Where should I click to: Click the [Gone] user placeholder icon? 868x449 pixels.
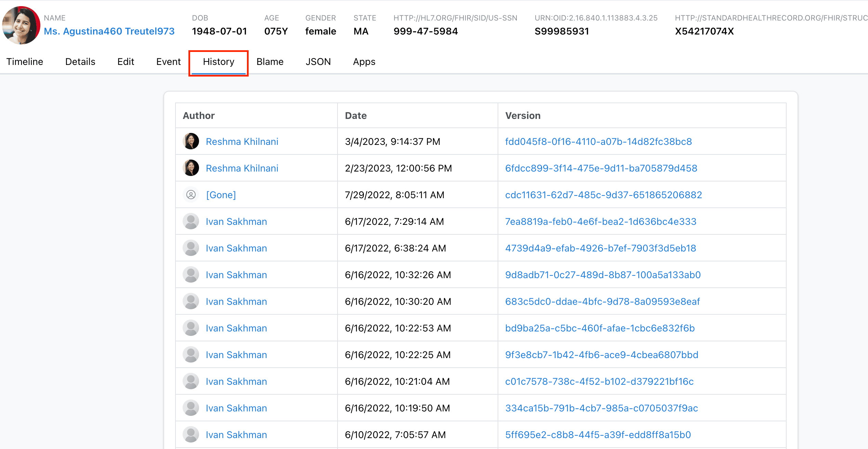pos(191,195)
